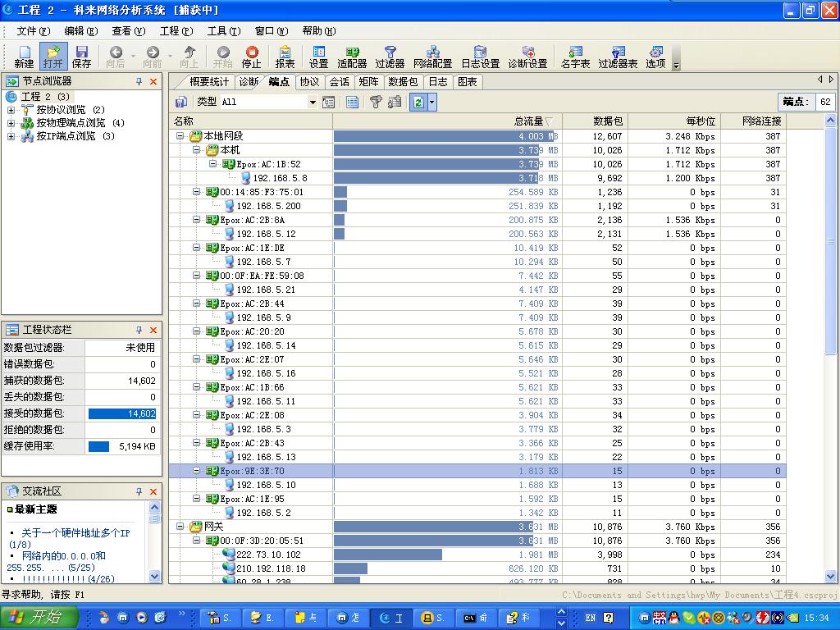
Task: Open the 过滤器 (Filter) tool
Action: (x=390, y=57)
